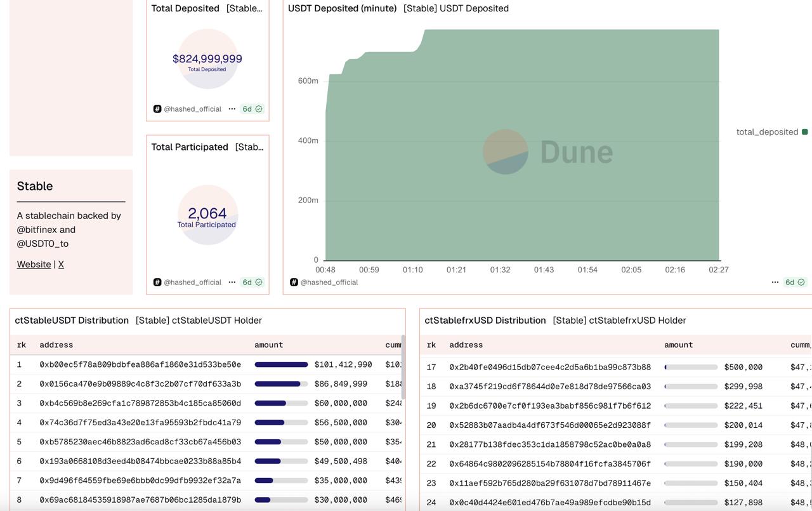
Task: Click the 6d refresh badge on USDT chart
Action: [794, 282]
